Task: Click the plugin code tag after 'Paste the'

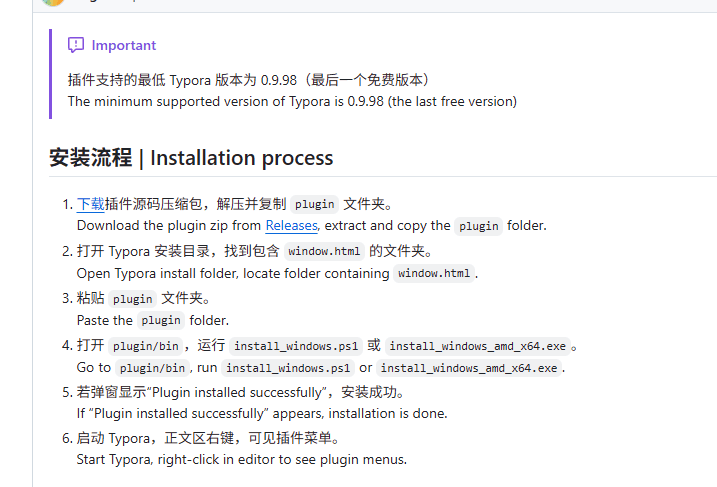Action: 161,321
